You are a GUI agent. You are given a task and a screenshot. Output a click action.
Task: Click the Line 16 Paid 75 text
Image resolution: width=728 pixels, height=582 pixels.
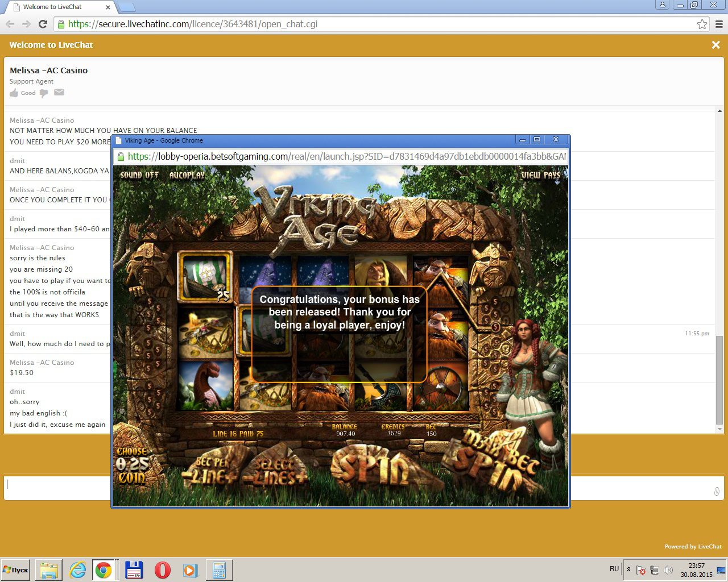[238, 434]
